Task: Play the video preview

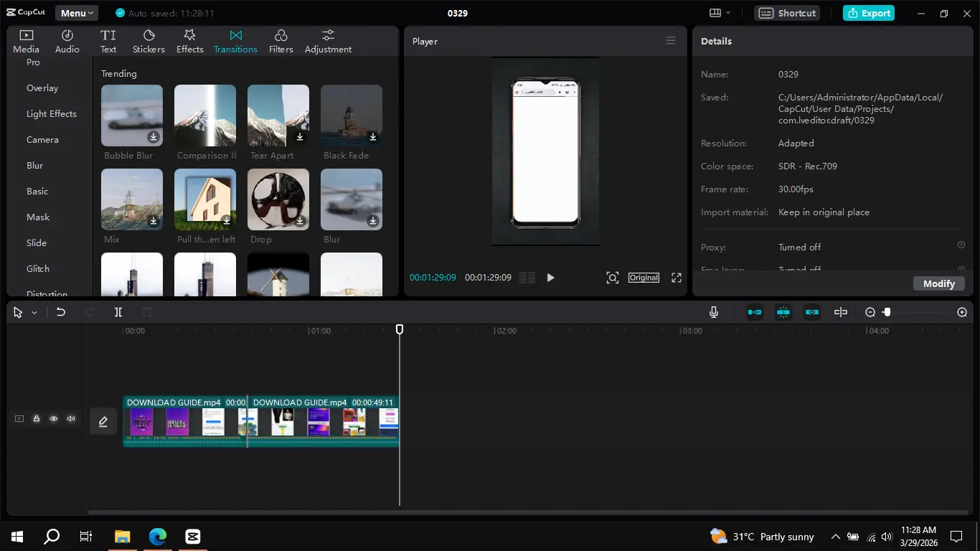Action: [550, 278]
